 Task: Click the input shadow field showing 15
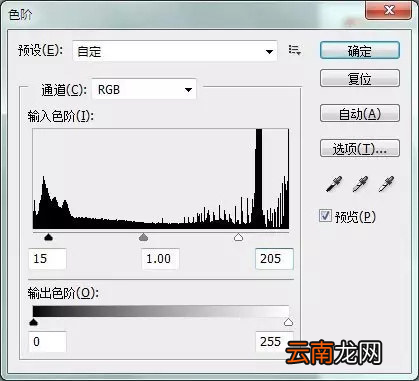(x=47, y=259)
